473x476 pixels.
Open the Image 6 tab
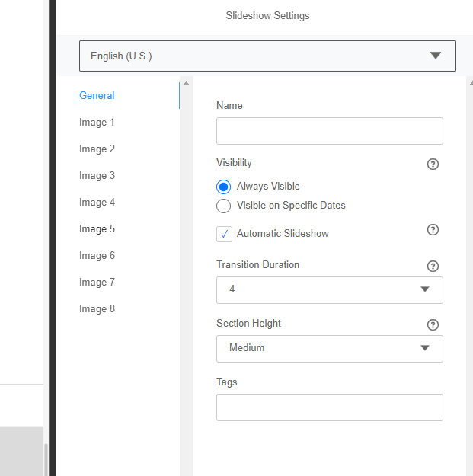(97, 256)
